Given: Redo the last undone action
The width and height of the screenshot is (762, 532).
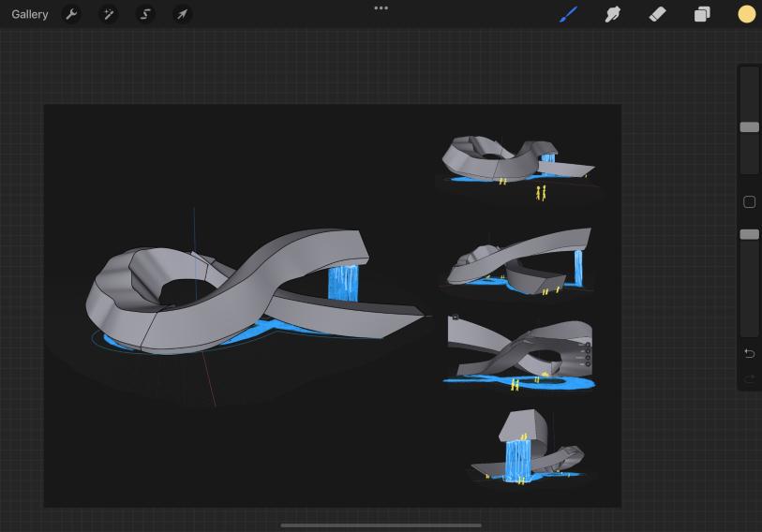Looking at the screenshot, I should click(x=749, y=378).
